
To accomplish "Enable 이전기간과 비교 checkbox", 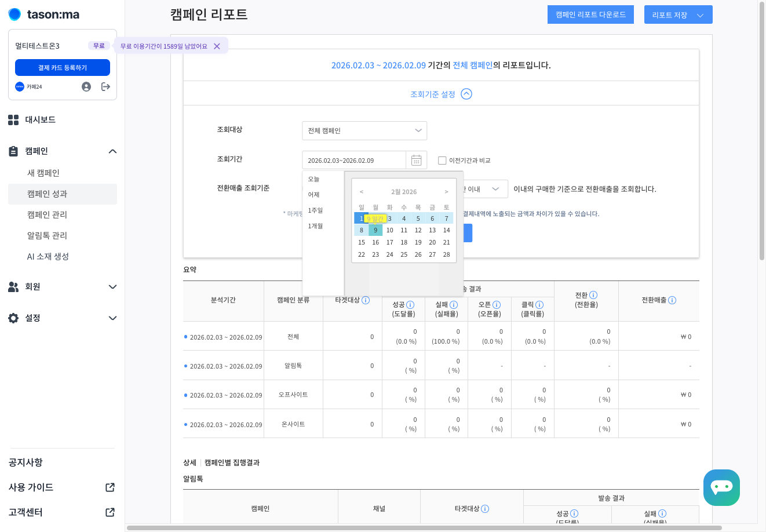I will pos(442,161).
